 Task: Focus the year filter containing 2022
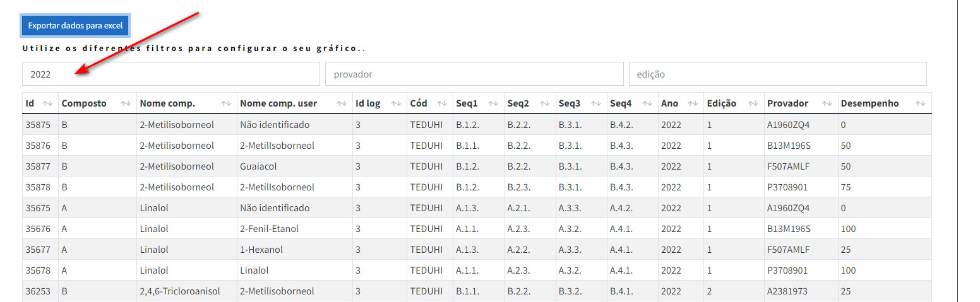[x=171, y=74]
